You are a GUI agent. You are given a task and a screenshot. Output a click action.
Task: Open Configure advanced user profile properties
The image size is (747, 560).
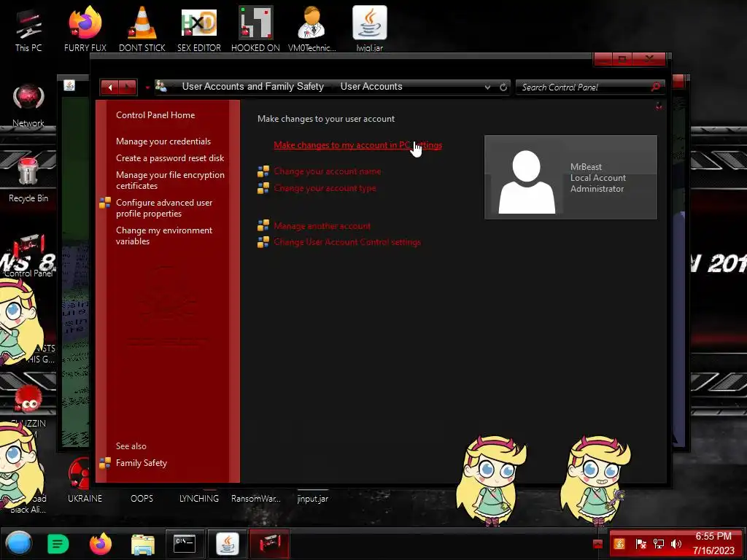164,208
